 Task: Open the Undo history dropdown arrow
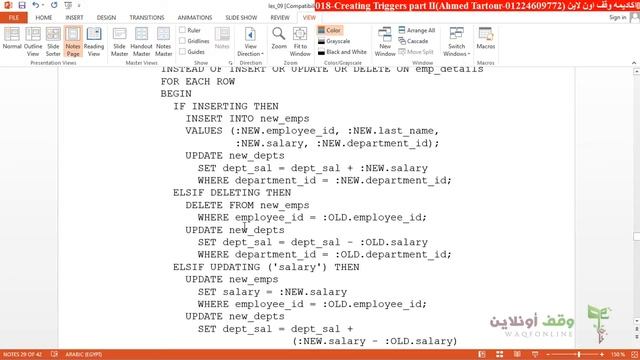[x=43, y=5]
